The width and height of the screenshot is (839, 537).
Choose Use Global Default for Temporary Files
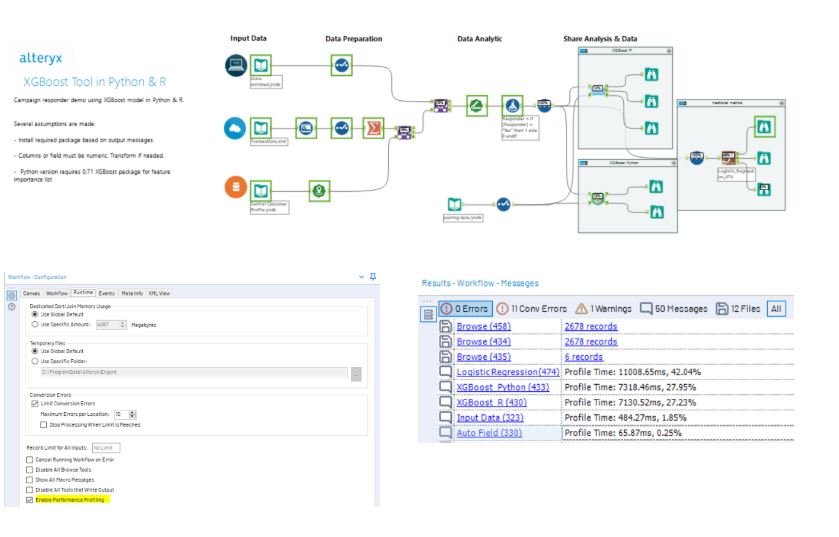tap(35, 351)
